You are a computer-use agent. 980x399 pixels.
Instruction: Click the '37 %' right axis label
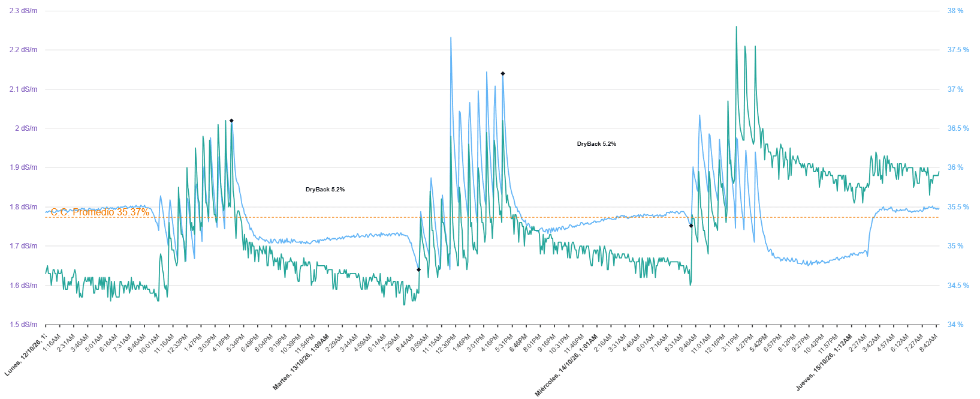[955, 89]
